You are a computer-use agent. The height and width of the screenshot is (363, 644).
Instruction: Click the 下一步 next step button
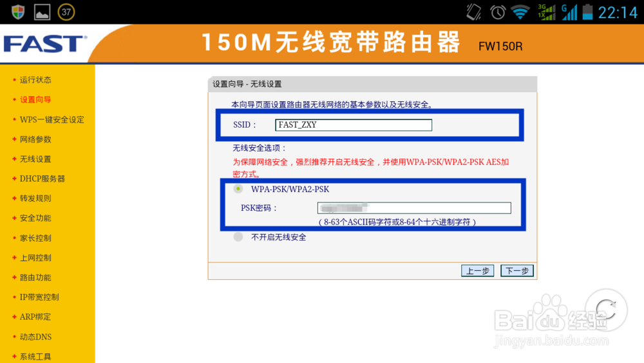pyautogui.click(x=516, y=271)
